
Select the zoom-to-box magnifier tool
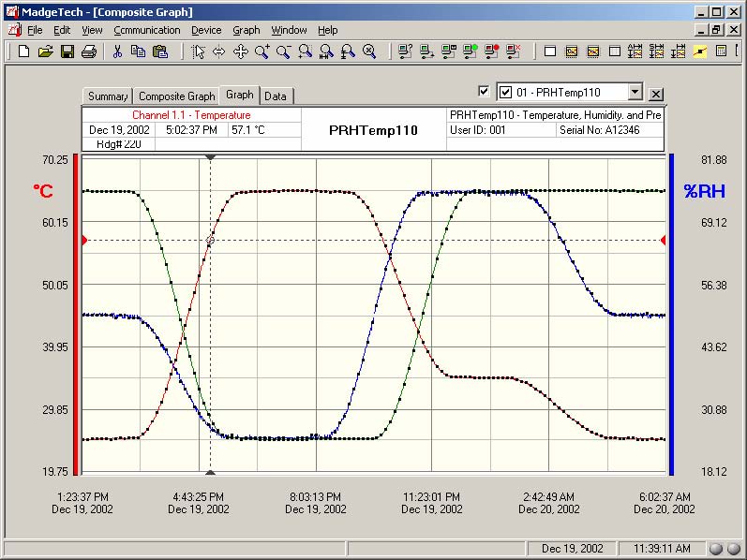(x=305, y=51)
